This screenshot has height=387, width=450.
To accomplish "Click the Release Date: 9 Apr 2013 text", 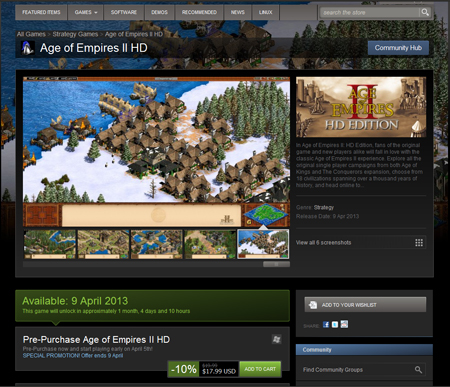I will tap(327, 216).
